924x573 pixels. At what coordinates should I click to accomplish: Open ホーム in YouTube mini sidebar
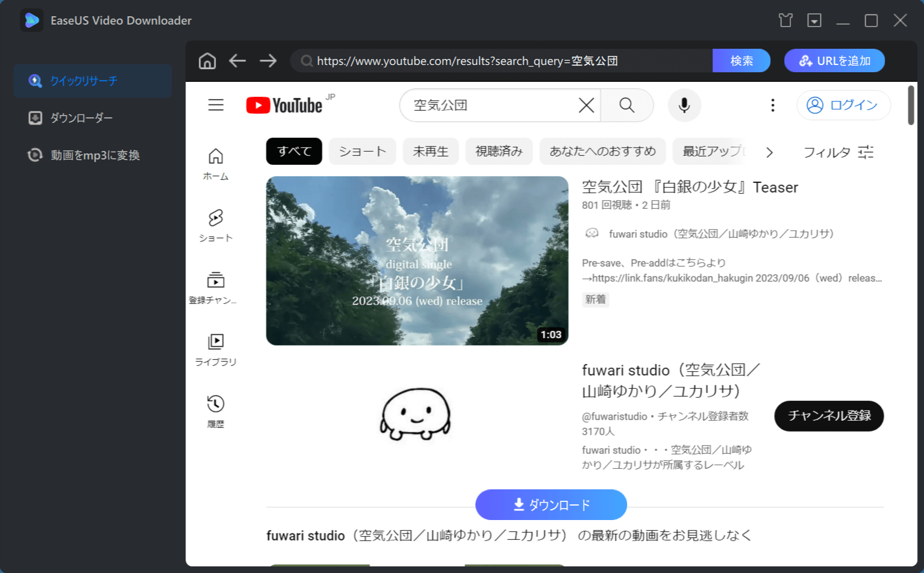pos(216,164)
